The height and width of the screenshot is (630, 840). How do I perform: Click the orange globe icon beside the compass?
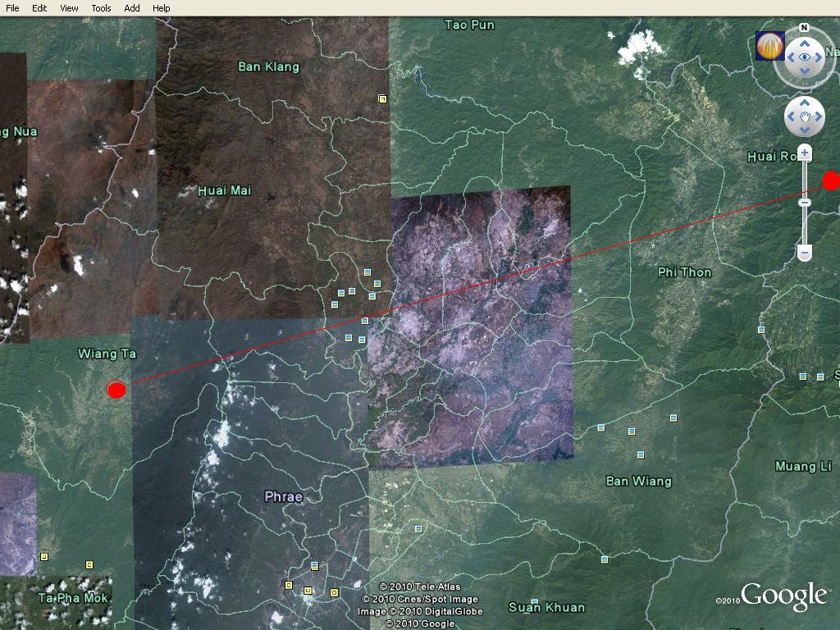[769, 46]
